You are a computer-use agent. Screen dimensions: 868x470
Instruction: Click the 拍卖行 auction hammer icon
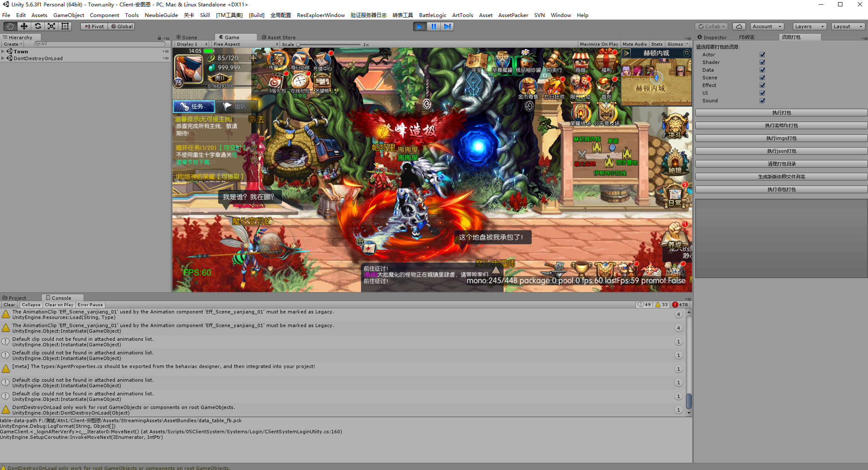click(554, 62)
